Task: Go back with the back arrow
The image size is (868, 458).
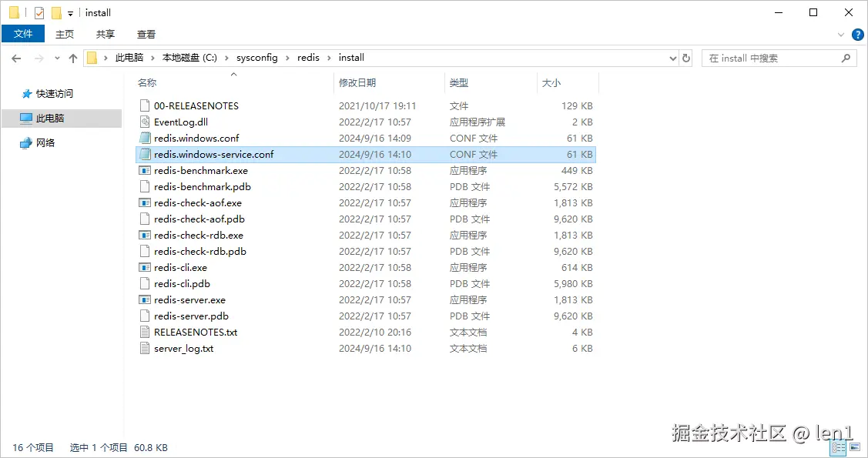Action: pyautogui.click(x=17, y=58)
